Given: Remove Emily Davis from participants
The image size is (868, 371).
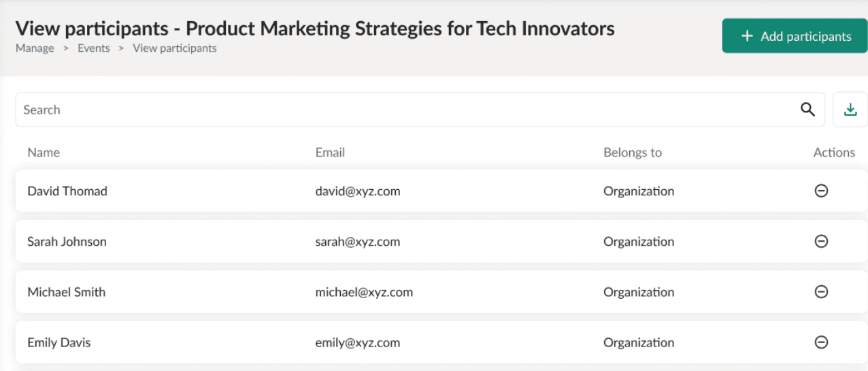Looking at the screenshot, I should (821, 342).
